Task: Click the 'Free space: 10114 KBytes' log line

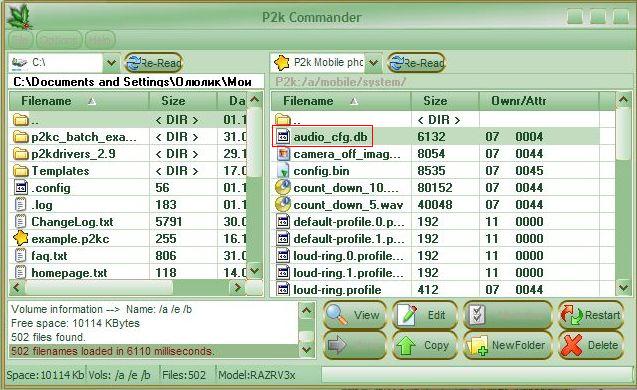Action: click(x=76, y=323)
